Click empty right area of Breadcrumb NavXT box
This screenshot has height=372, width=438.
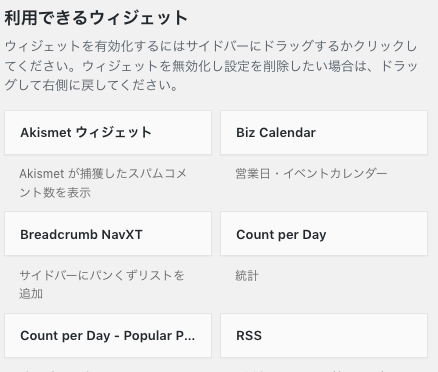[178, 234]
